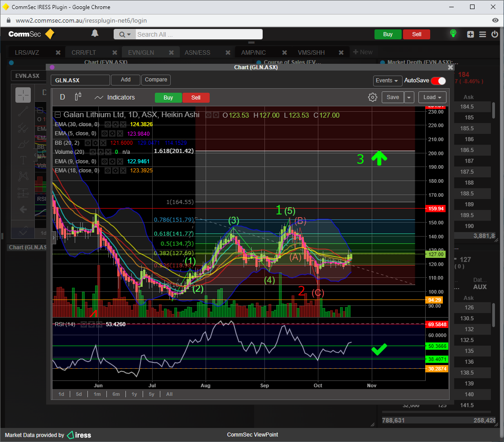Click the Compare button
The height and width of the screenshot is (442, 504).
pos(156,80)
